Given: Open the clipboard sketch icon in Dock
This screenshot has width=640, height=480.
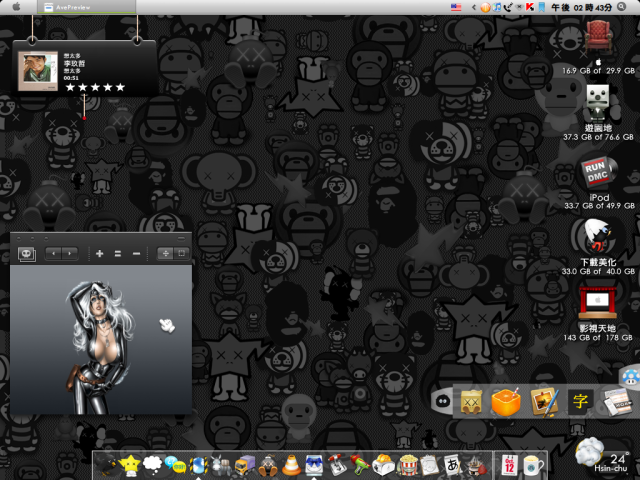Looking at the screenshot, I should point(429,465).
